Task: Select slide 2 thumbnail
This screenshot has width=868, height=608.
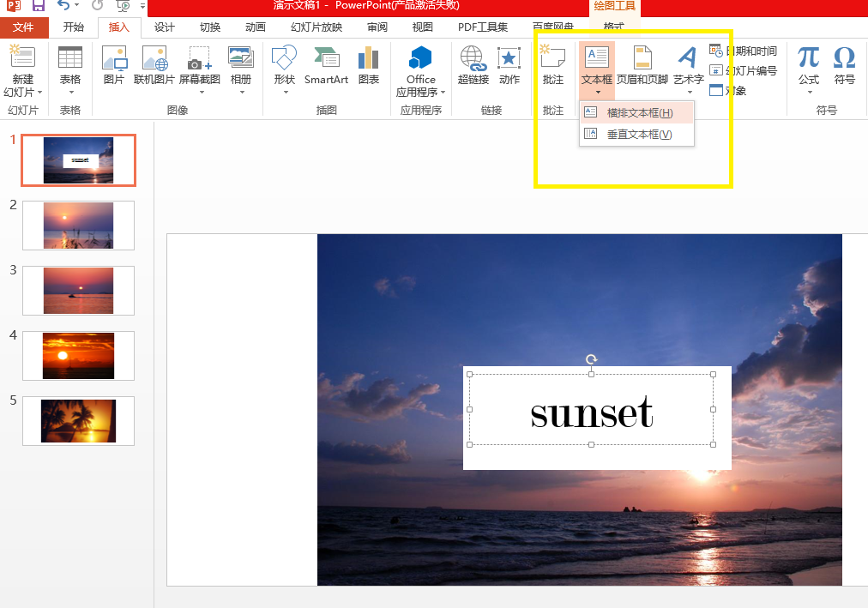Action: [x=78, y=226]
